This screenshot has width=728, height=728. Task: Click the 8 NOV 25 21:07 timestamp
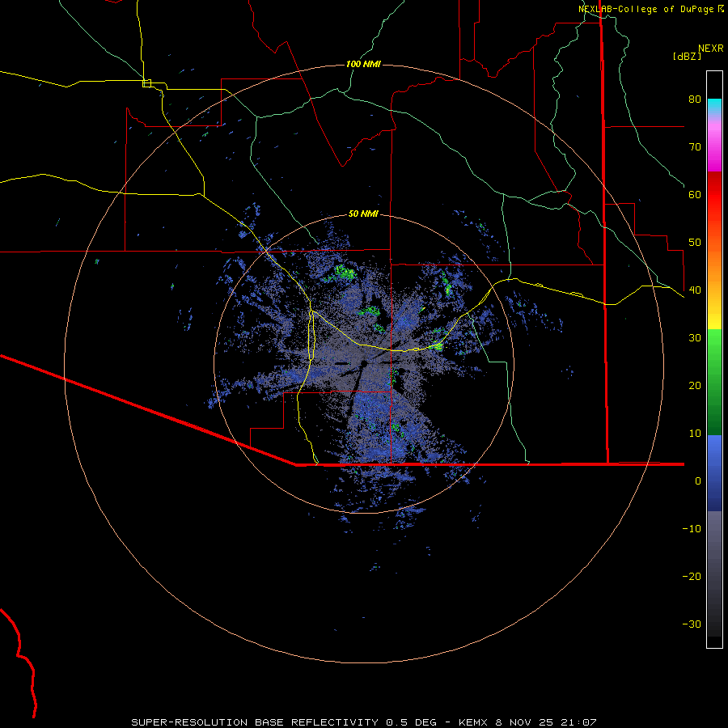546,722
